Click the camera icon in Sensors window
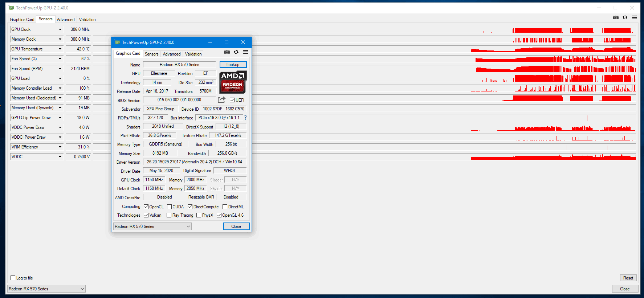This screenshot has height=298, width=644. pos(616,17)
